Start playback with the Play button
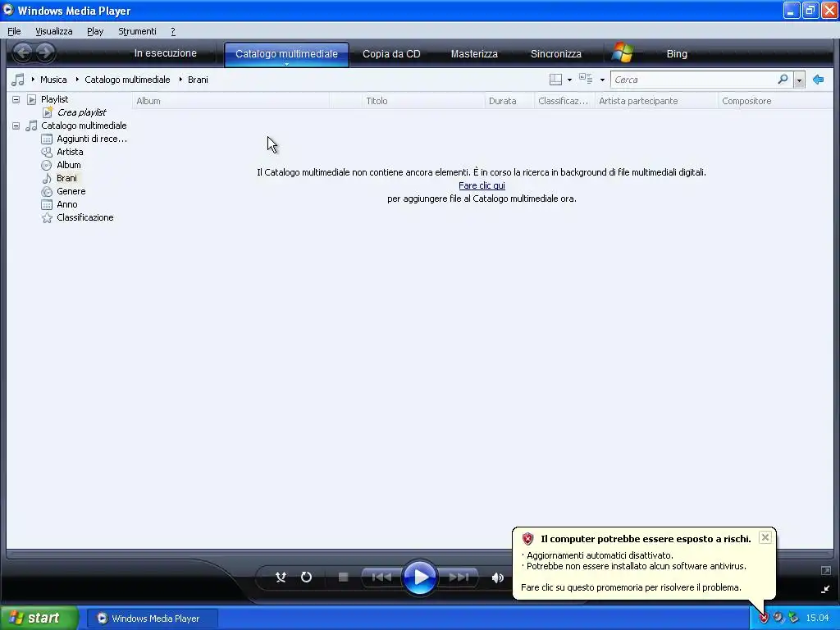Screen dimensions: 840x630 (419, 577)
